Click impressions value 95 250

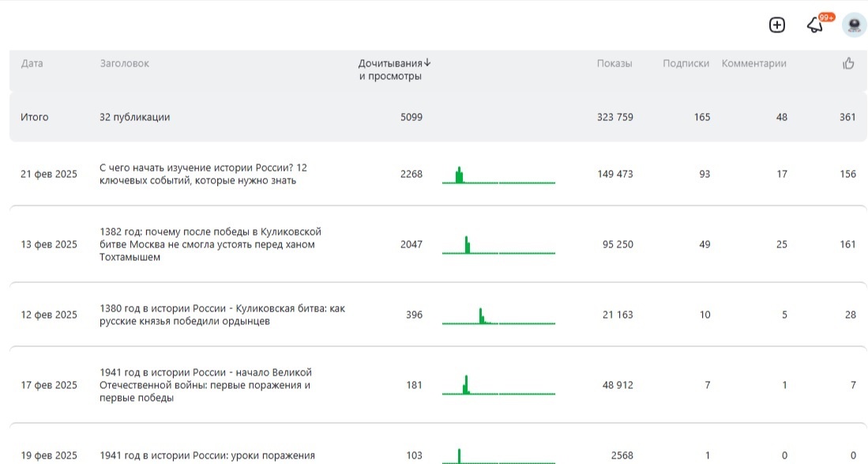tap(618, 244)
